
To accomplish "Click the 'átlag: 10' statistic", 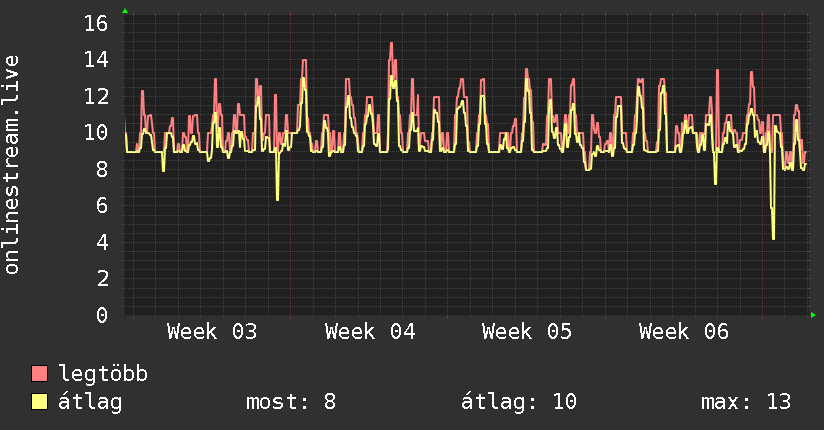I will tap(519, 402).
